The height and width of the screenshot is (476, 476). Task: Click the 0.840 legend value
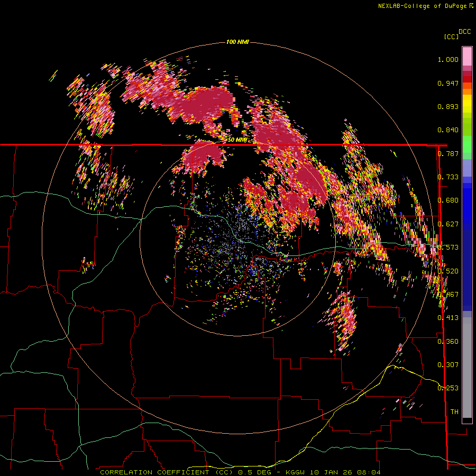pyautogui.click(x=448, y=130)
